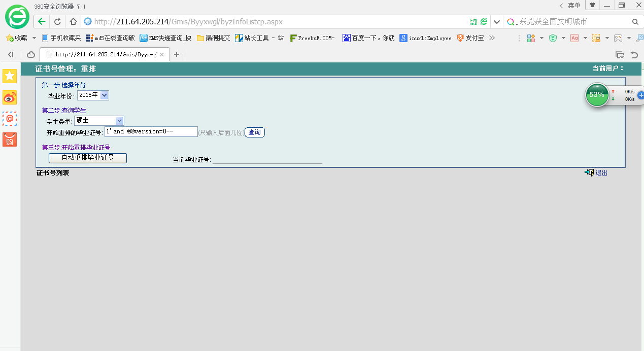Open EMS快递查询 bookmark
The width and height of the screenshot is (644, 351).
click(x=166, y=38)
